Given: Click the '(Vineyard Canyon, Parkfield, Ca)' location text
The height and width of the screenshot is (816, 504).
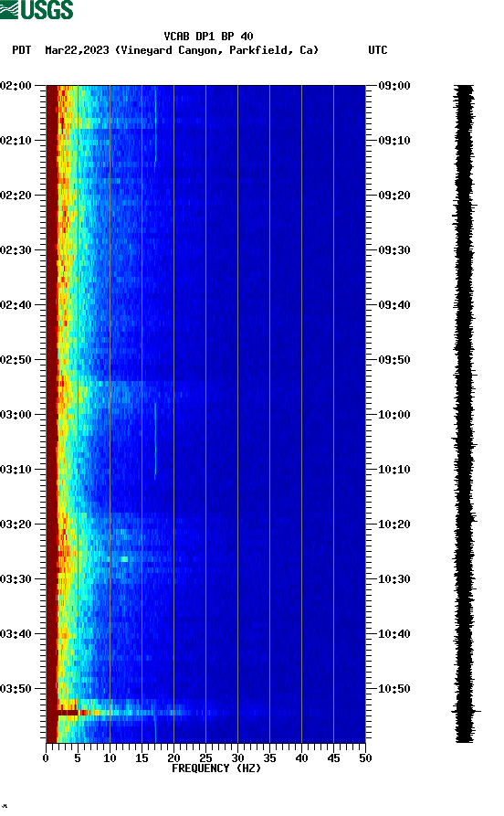Looking at the screenshot, I should pyautogui.click(x=217, y=50).
